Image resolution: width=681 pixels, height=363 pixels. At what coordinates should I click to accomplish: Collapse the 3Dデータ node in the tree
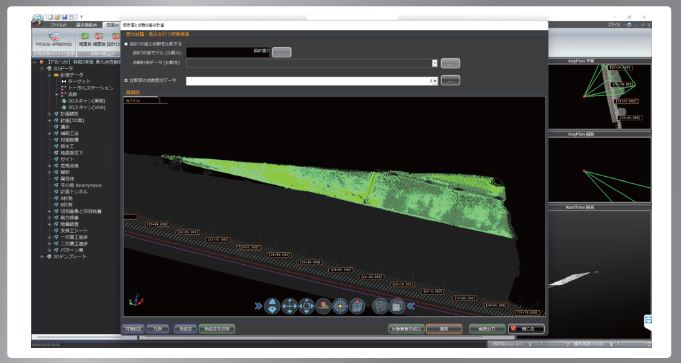43,68
